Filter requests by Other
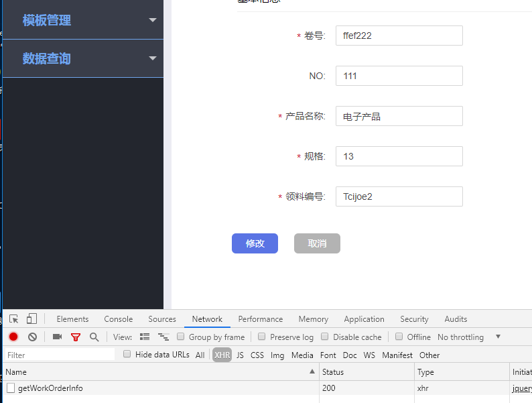The height and width of the screenshot is (403, 532). [429, 355]
